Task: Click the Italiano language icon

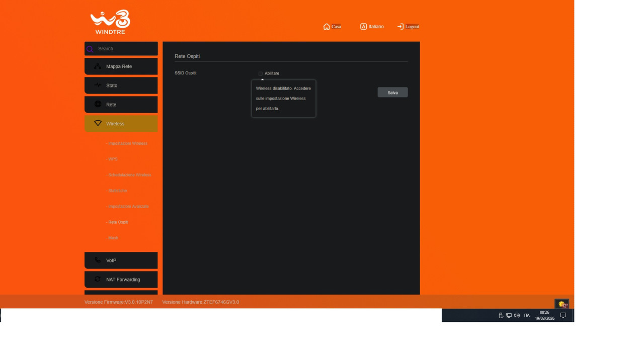Action: click(363, 26)
